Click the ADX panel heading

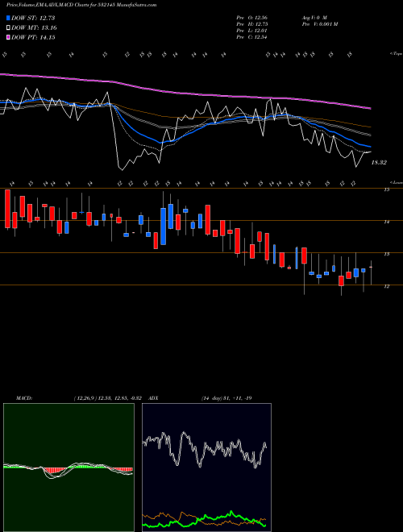coord(154,398)
